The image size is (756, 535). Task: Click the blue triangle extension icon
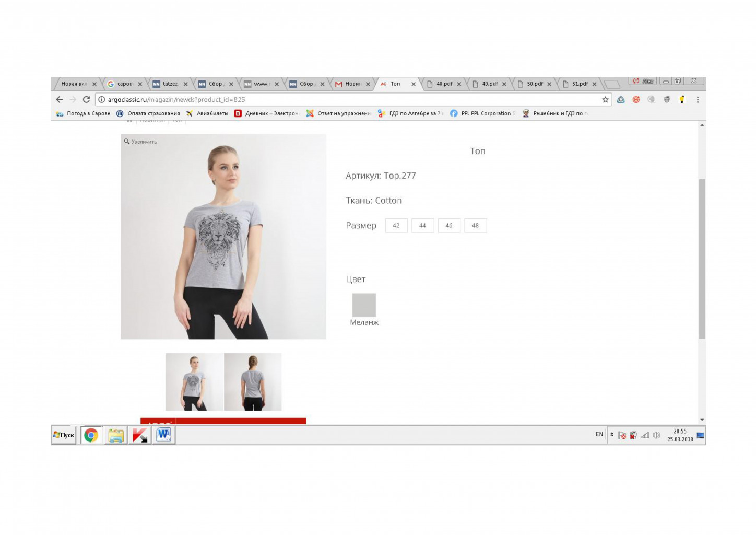[x=621, y=99]
